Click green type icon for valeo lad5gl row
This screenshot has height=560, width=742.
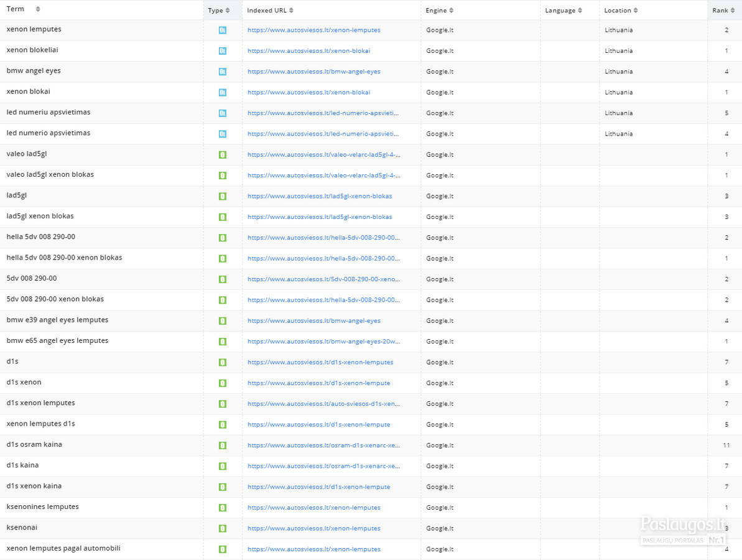(x=223, y=155)
